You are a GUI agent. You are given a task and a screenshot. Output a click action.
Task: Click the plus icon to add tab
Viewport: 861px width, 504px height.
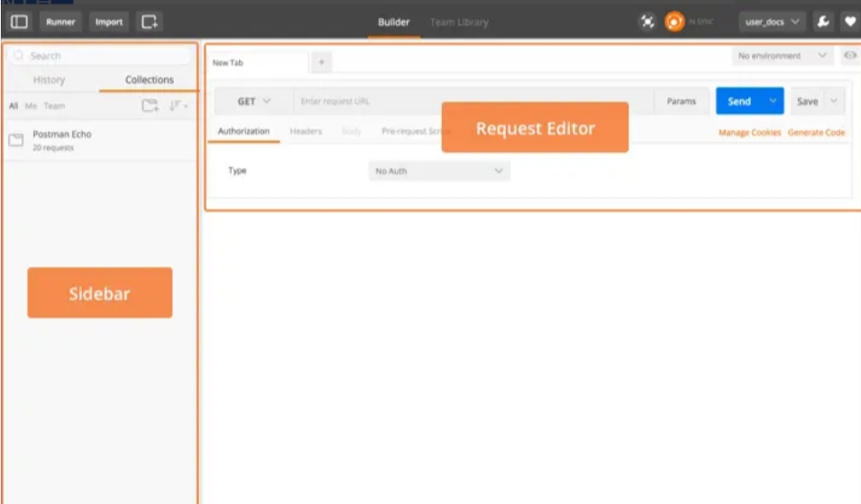point(322,62)
